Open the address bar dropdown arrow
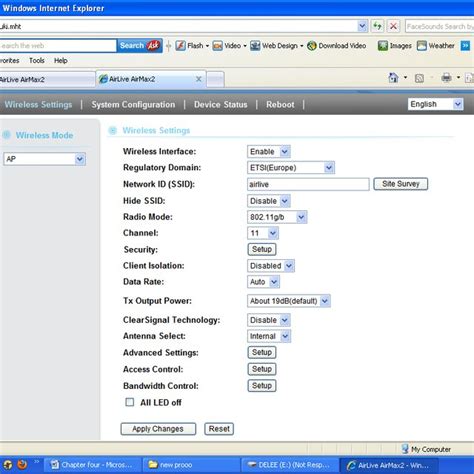Screen dimensions: 474x474 pyautogui.click(x=362, y=26)
